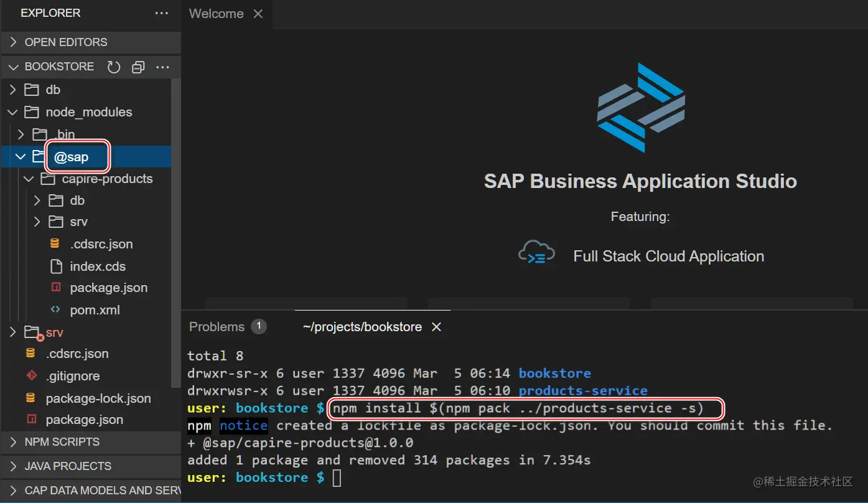Click 'products-service' directory in terminal listing

(583, 391)
